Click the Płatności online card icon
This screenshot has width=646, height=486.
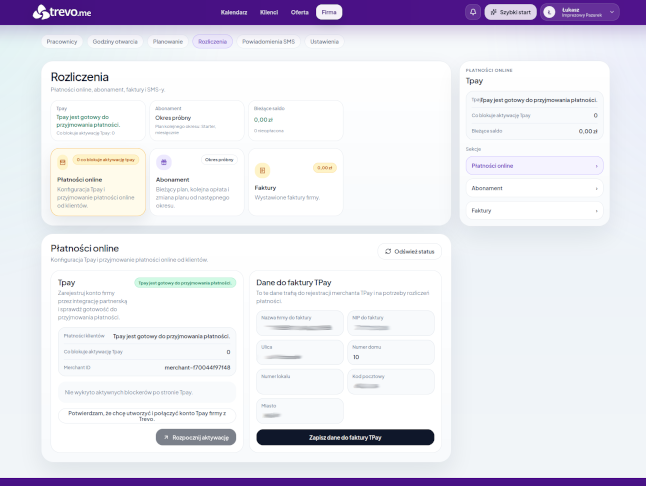63,162
